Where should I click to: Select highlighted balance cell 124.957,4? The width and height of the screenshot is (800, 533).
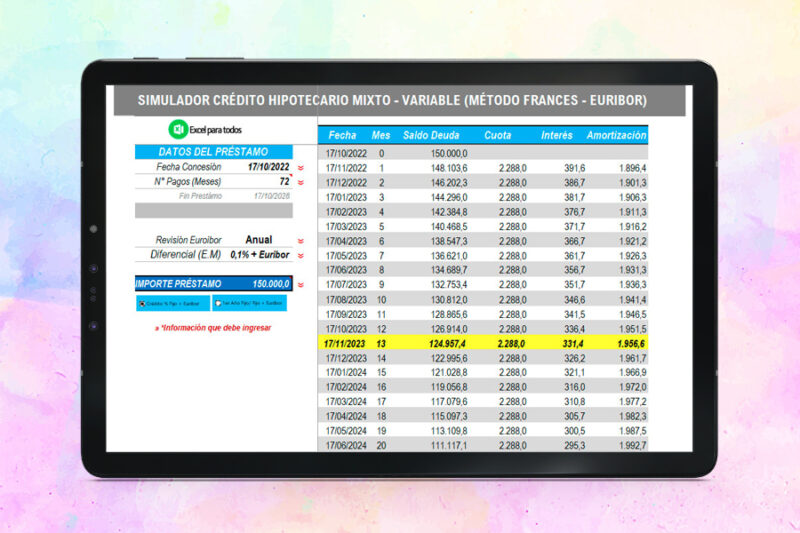point(447,344)
